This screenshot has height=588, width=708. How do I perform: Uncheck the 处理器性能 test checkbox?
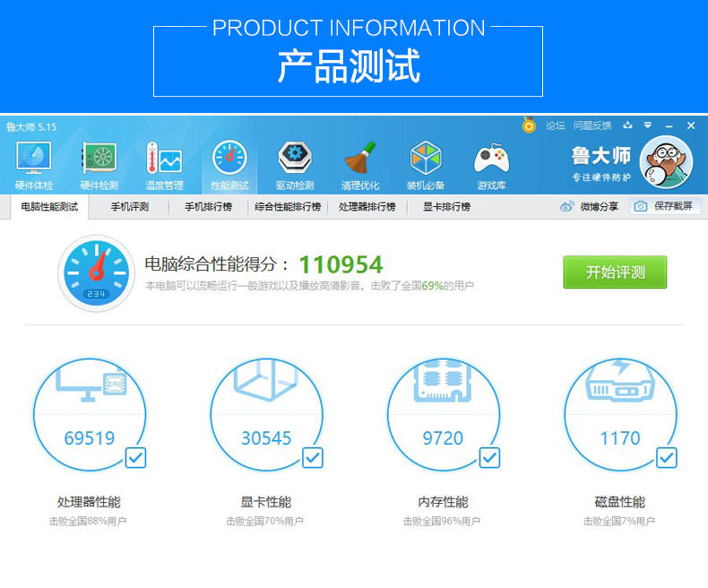click(x=135, y=457)
